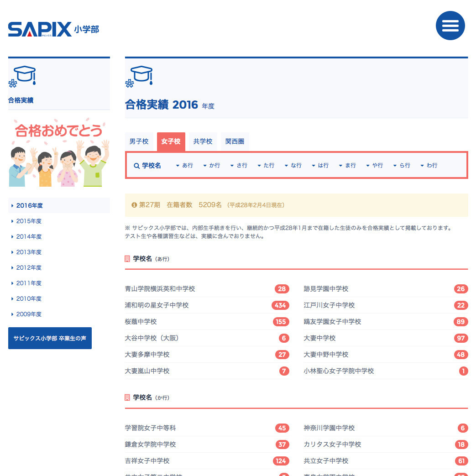Open the hamburger navigation menu
Screen dimensions: 476x476
coord(450,26)
